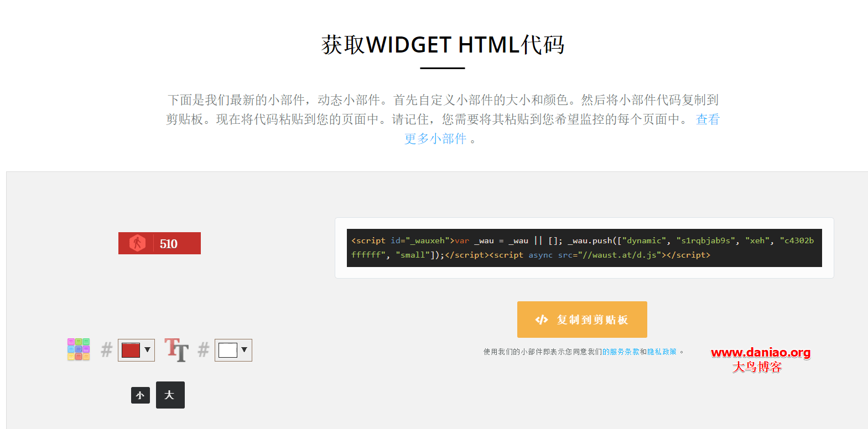Click the colorful palette grid icon
The width and height of the screenshot is (868, 429).
[x=79, y=349]
